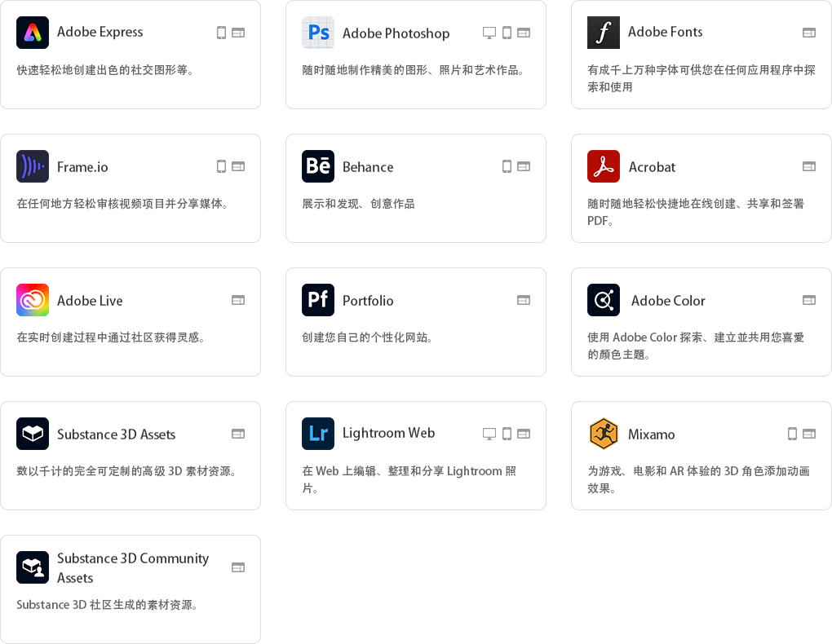
Task: Open the red Acrobat app icon
Action: (604, 166)
